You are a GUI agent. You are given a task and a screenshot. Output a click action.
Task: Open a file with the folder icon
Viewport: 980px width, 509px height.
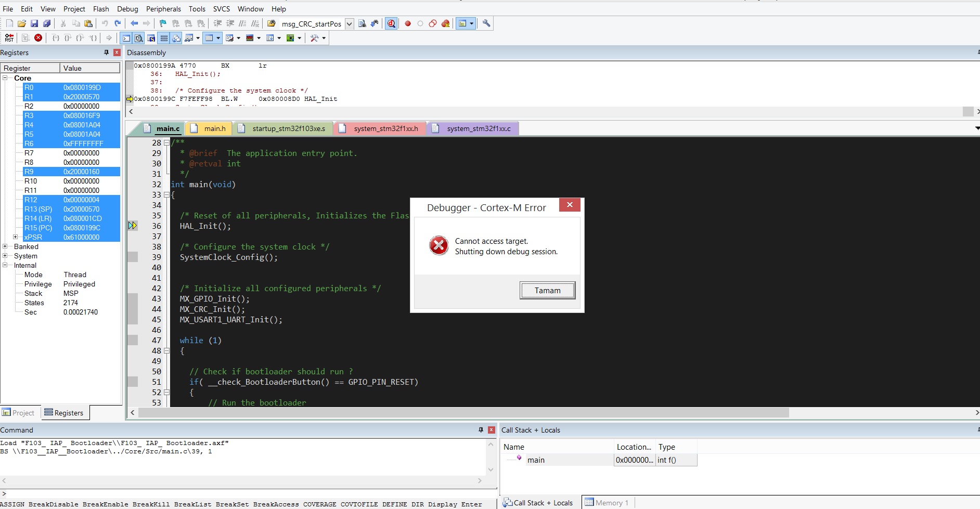click(x=22, y=23)
